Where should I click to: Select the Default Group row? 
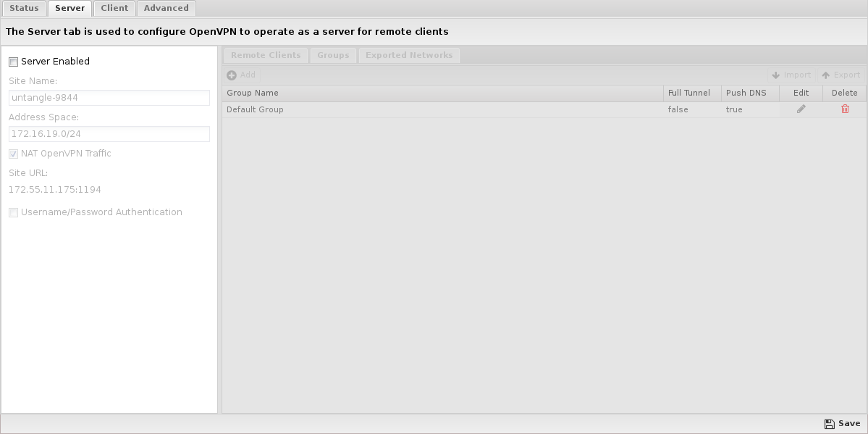coord(544,109)
